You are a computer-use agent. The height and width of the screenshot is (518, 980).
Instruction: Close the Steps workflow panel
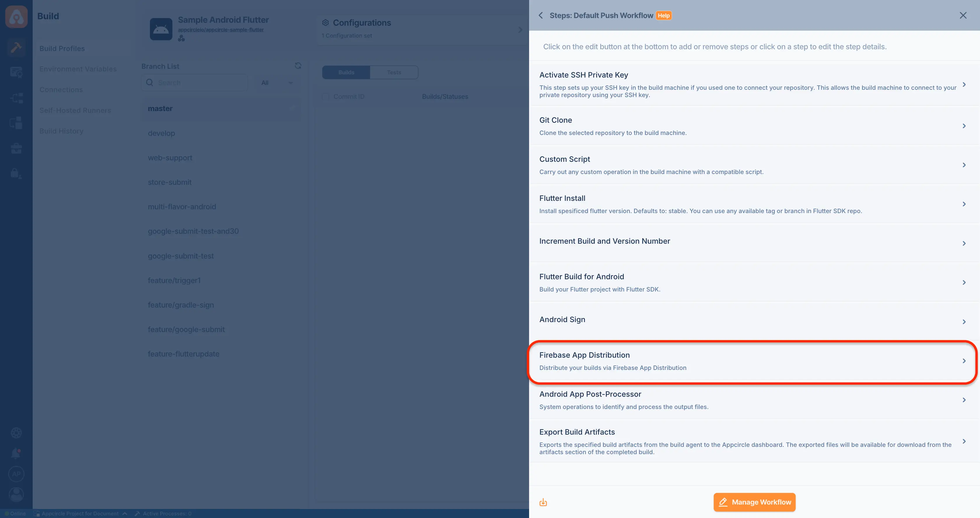coord(963,15)
